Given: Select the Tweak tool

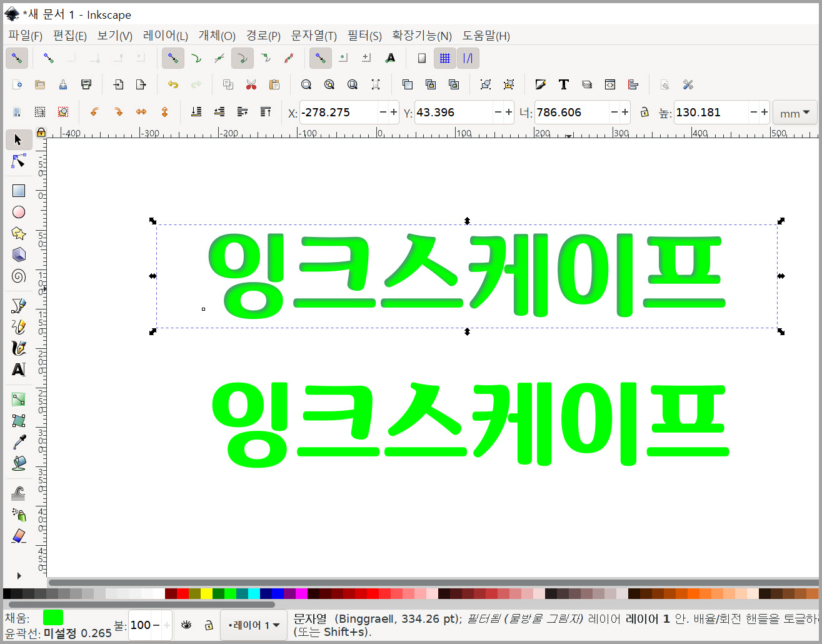Looking at the screenshot, I should point(19,493).
